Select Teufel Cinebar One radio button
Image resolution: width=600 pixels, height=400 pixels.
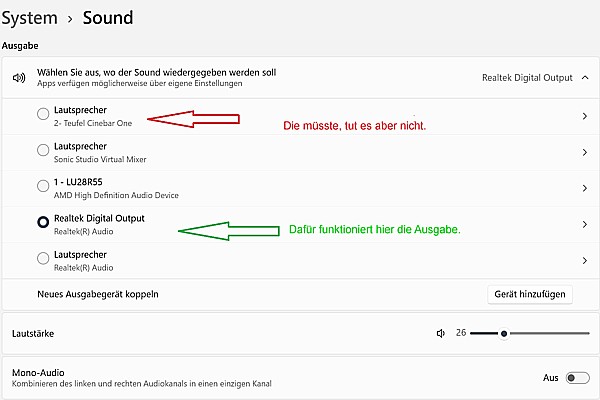(x=43, y=114)
